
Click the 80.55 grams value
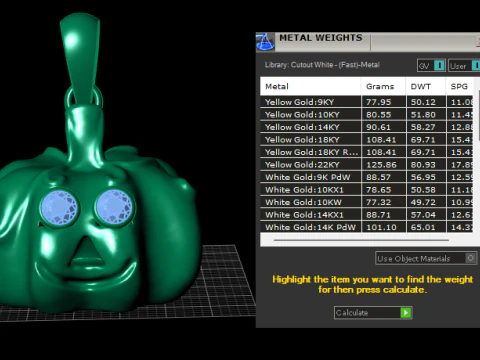coord(378,115)
